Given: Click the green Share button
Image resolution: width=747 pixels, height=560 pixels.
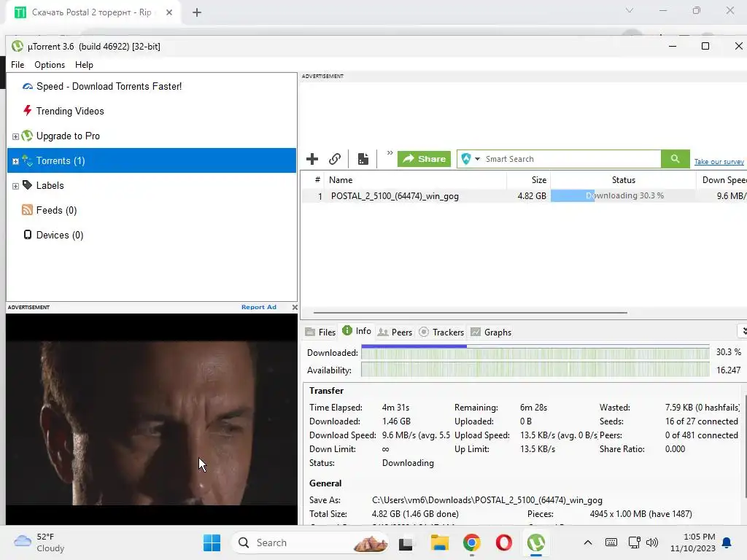Looking at the screenshot, I should click(424, 158).
